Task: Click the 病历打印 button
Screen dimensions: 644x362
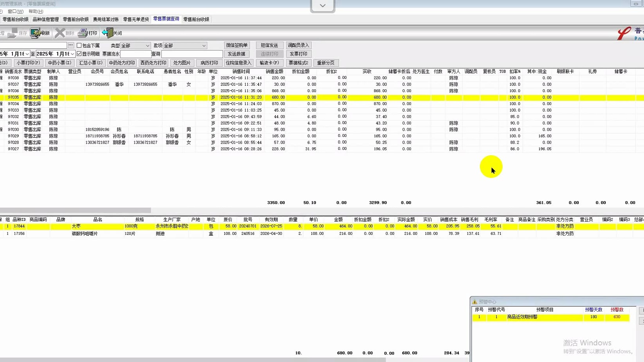Action: (209, 63)
